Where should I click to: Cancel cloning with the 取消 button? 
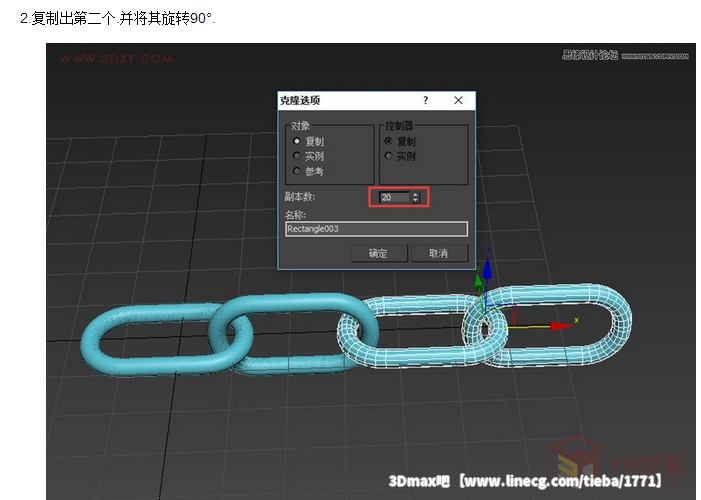pos(438,253)
